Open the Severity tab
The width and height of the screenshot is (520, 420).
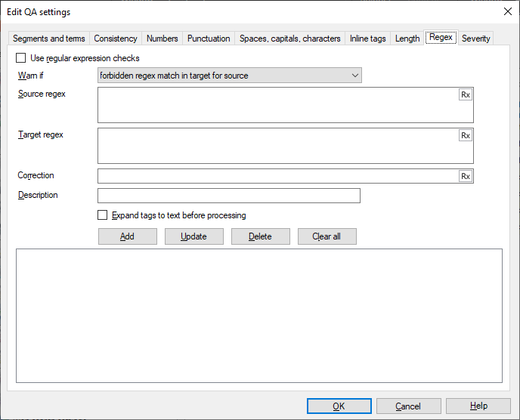pyautogui.click(x=476, y=39)
